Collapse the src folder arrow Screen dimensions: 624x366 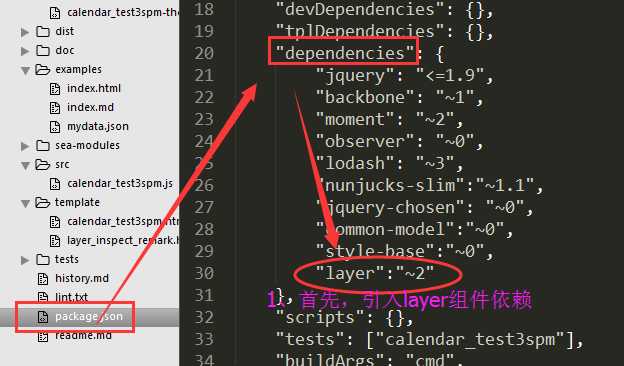pyautogui.click(x=25, y=165)
